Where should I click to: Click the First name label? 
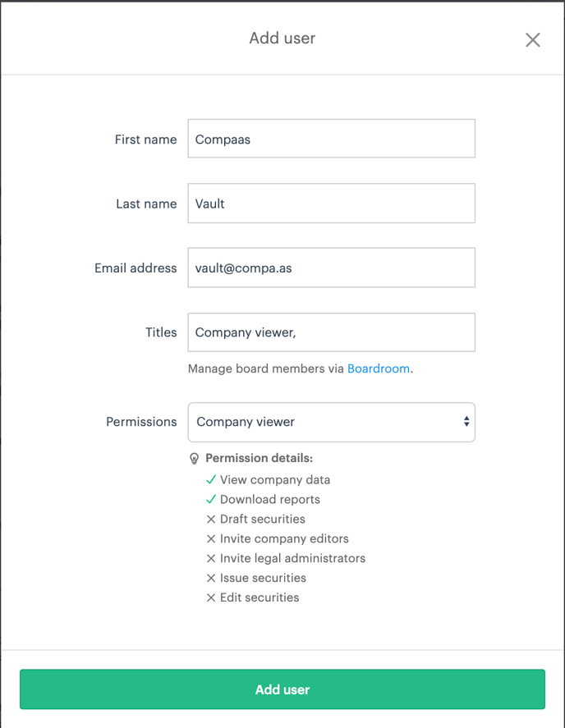[146, 140]
